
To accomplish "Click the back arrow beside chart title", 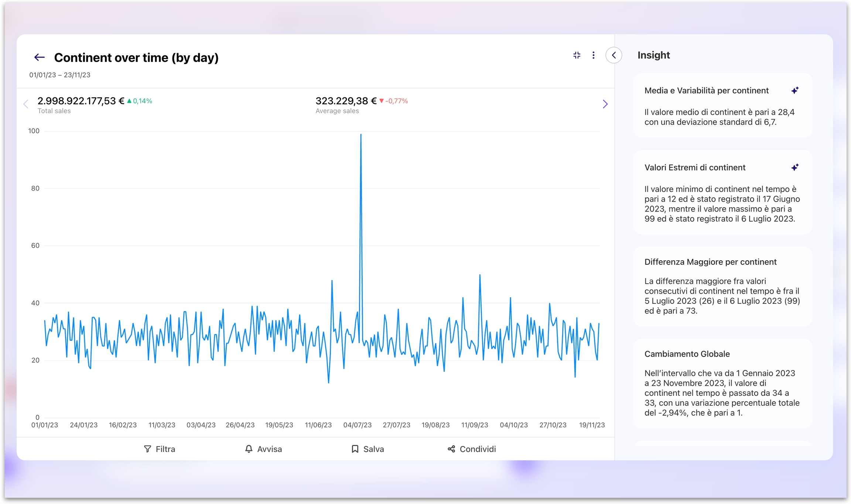I will click(39, 57).
